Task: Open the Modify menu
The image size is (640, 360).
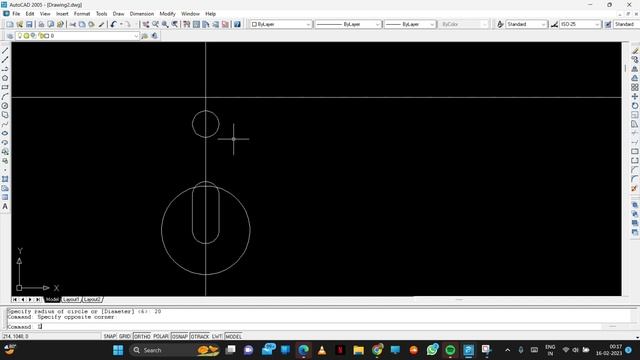Action: click(x=167, y=14)
